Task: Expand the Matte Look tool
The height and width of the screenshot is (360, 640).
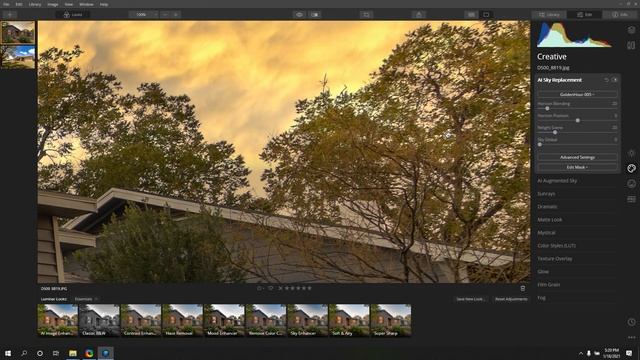Action: click(550, 220)
